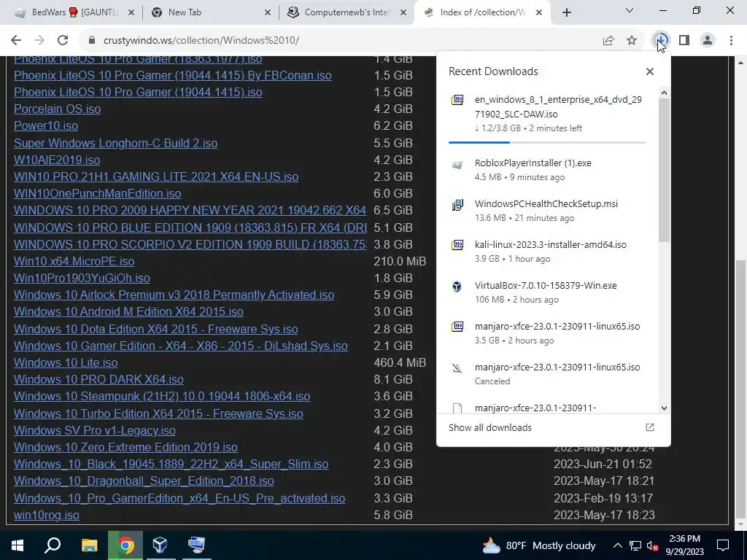Click the ISO icon beside en_windows_8_1_enterprise download
The image size is (747, 560).
[457, 100]
